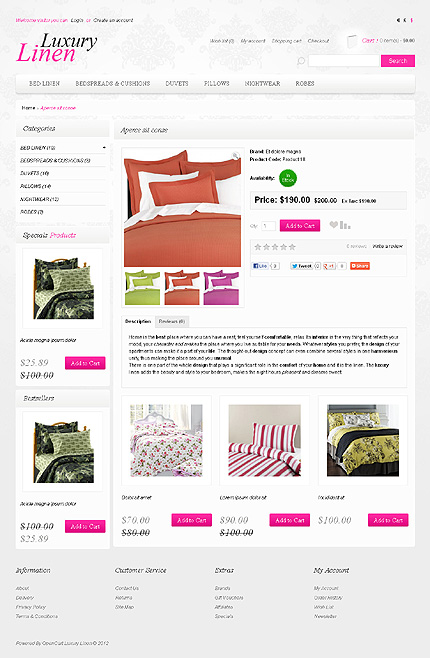Viewport: 430px width, 658px height.
Task: Open the Write a review link
Action: coord(388,246)
